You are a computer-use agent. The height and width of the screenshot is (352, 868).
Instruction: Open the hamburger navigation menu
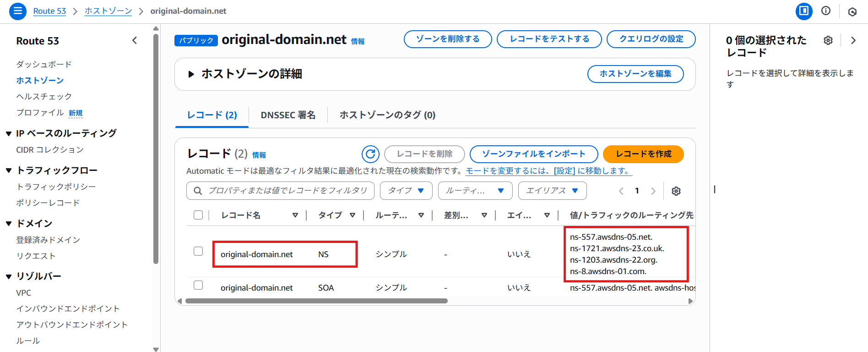coord(18,11)
